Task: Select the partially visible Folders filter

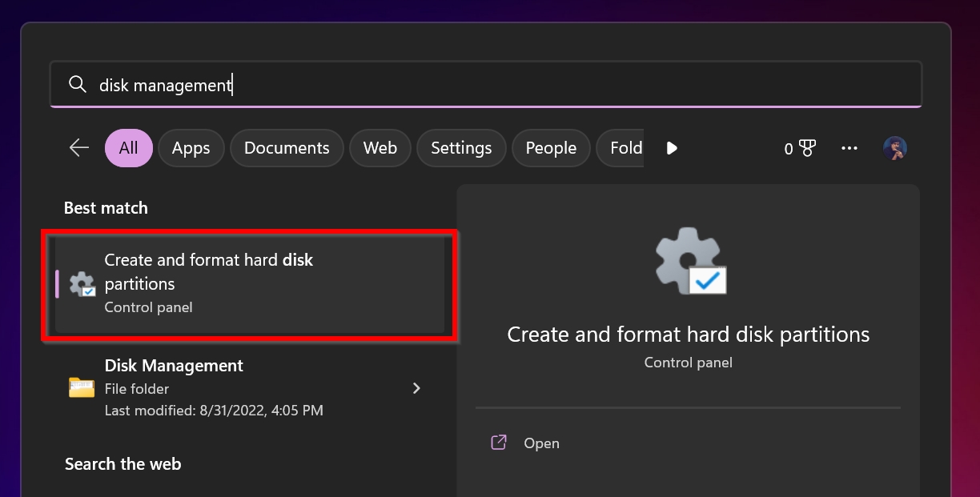Action: (x=621, y=148)
